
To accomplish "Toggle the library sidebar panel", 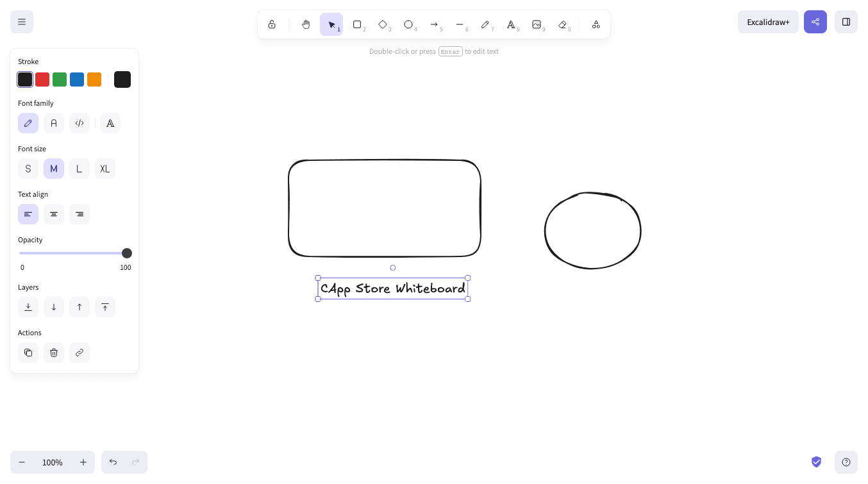I will coord(846,22).
